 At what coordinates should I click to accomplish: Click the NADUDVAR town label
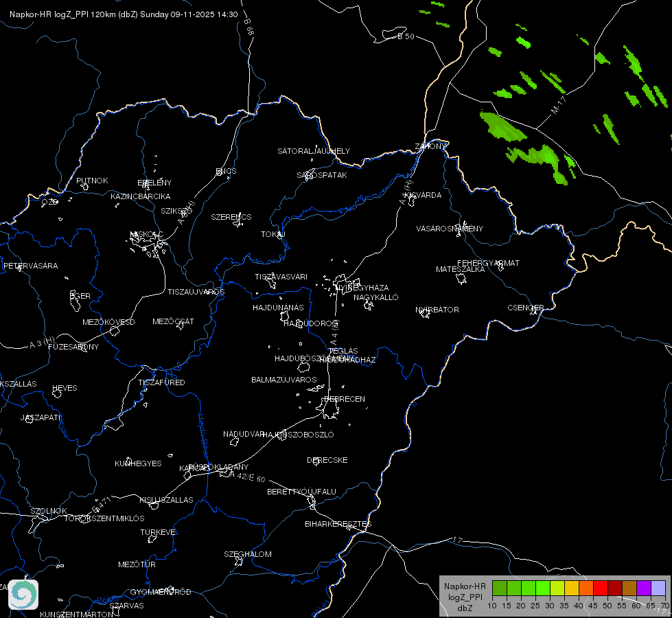[244, 434]
